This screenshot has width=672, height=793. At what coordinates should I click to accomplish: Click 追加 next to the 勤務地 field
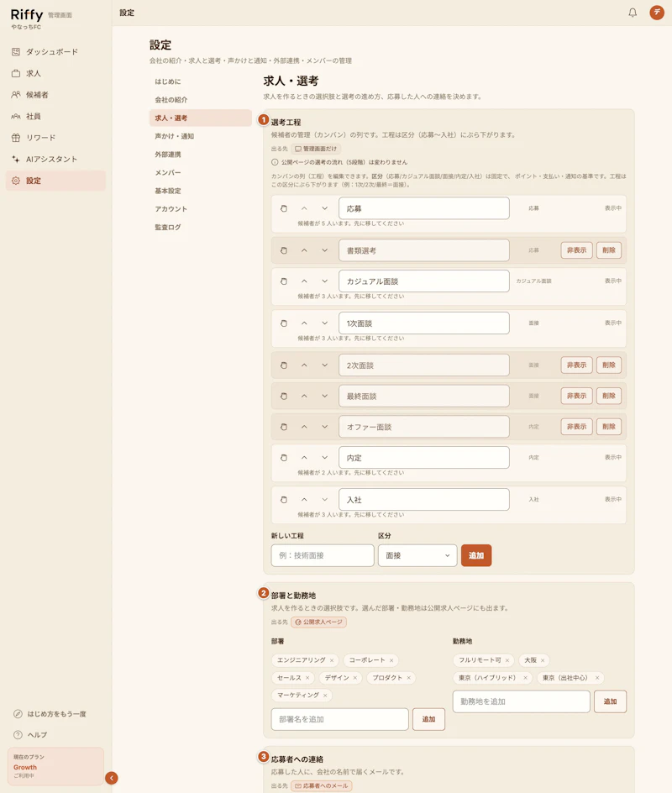click(x=611, y=701)
